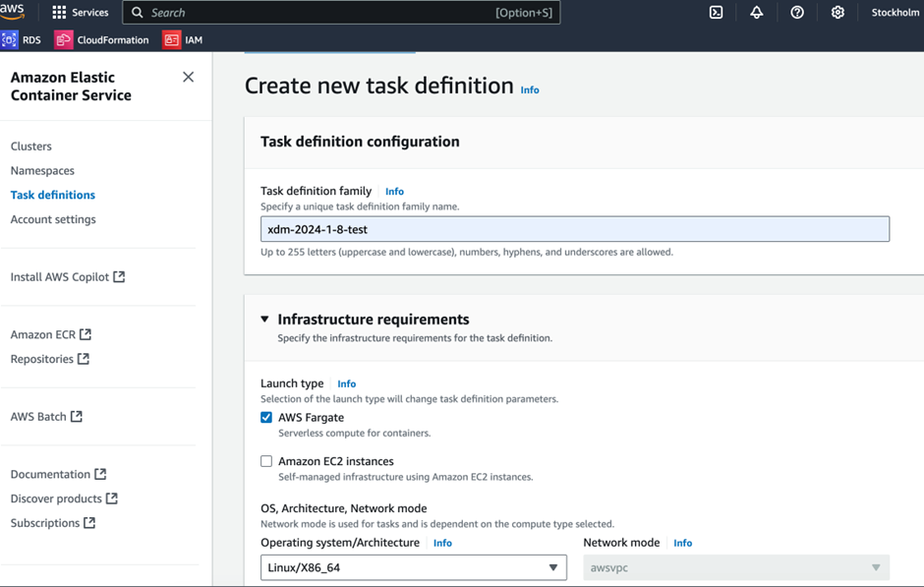
Task: Open the Documentation link
Action: tap(51, 474)
